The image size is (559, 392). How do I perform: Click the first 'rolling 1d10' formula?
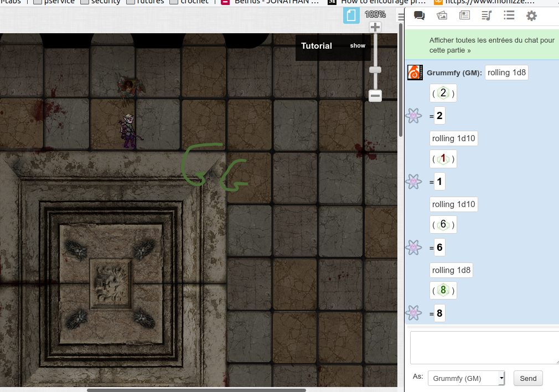pyautogui.click(x=453, y=138)
